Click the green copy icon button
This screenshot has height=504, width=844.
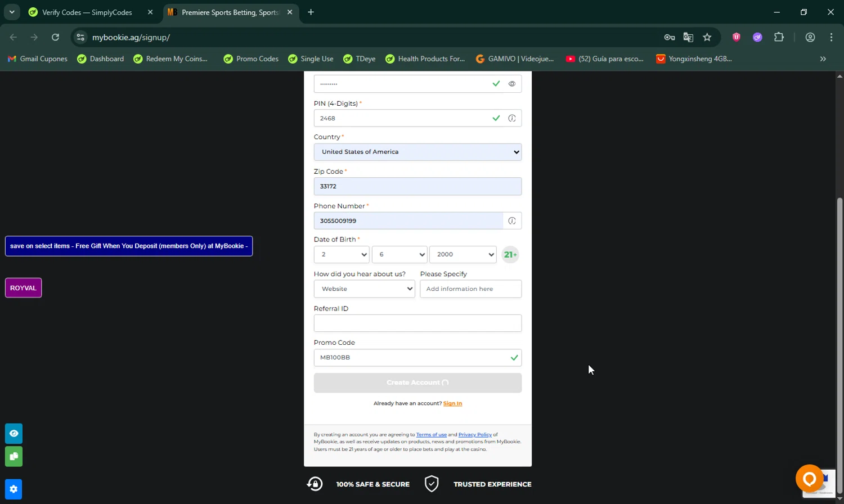point(14,456)
